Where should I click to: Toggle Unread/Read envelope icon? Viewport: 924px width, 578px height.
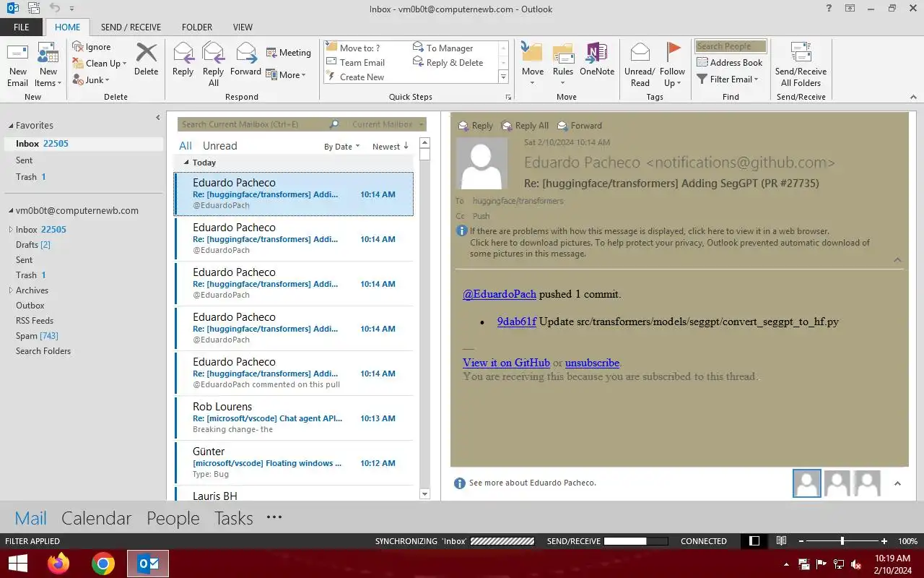(x=640, y=53)
